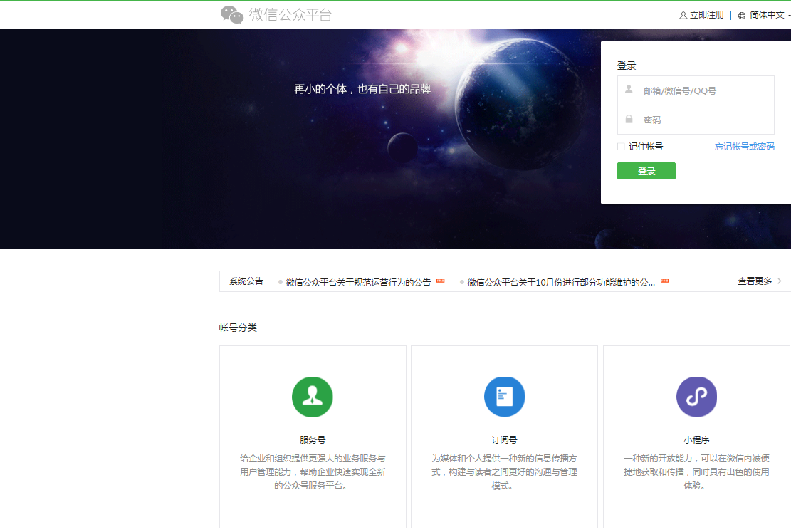This screenshot has width=791, height=532.
Task: Click the 帐号分类 section heading
Action: [x=238, y=328]
